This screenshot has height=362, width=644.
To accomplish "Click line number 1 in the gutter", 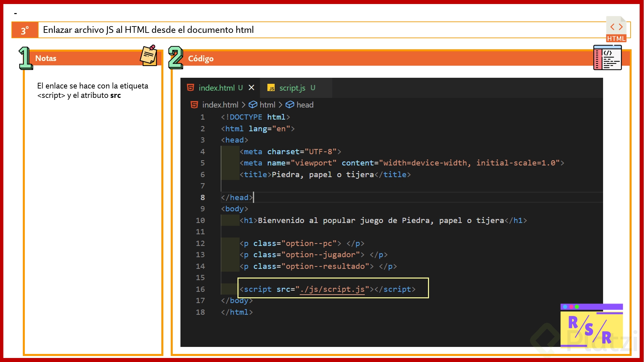I will [x=203, y=117].
